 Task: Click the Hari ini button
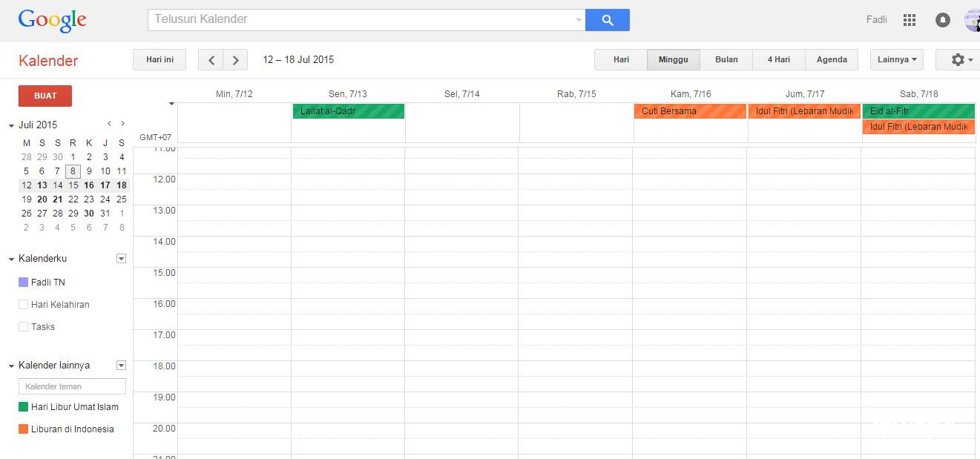160,60
